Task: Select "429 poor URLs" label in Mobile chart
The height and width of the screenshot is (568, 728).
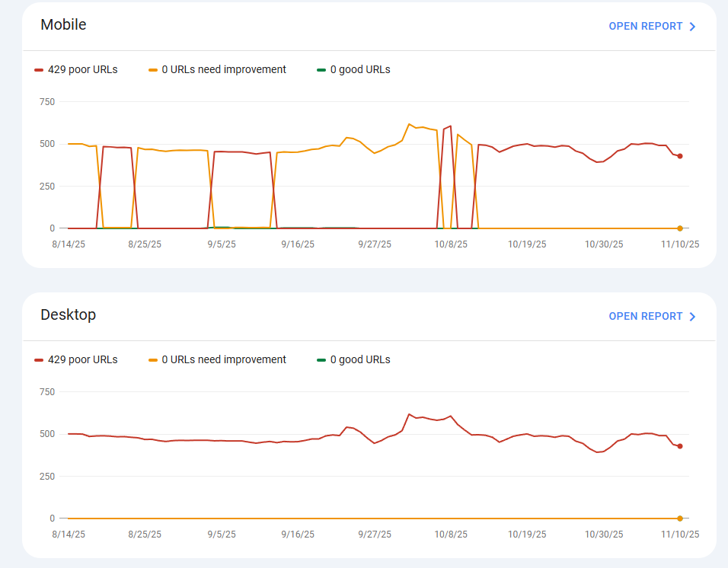Action: 82,70
